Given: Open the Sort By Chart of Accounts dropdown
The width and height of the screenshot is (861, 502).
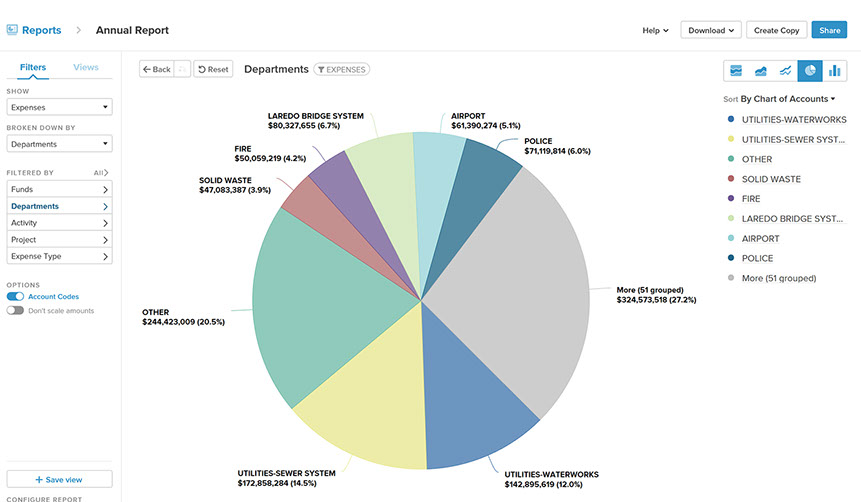Looking at the screenshot, I should coord(788,99).
